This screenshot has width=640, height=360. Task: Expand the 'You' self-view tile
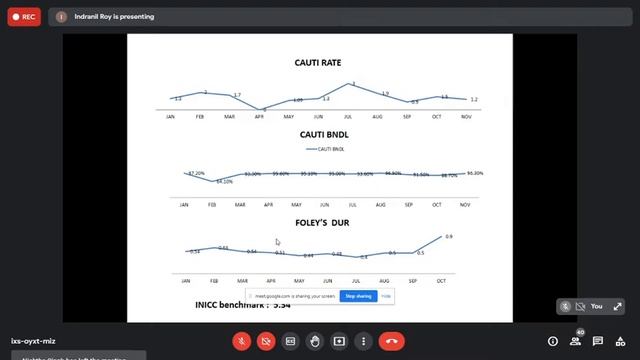pyautogui.click(x=618, y=307)
